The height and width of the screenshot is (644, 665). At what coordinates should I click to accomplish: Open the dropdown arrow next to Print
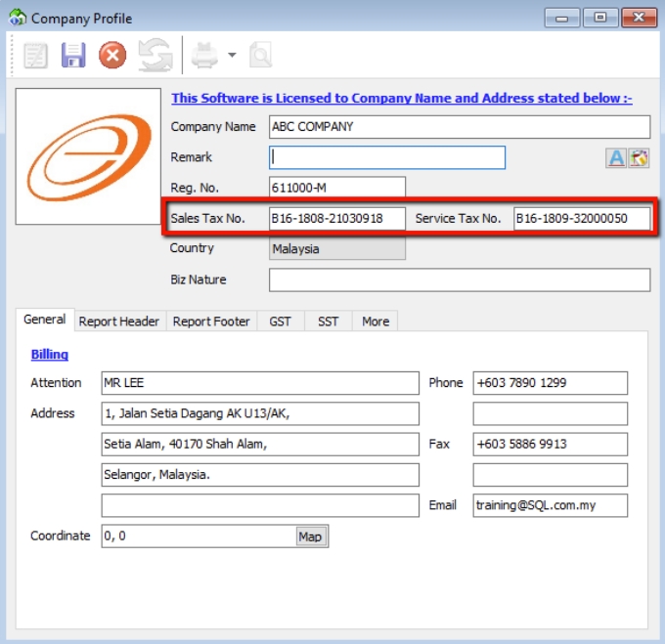point(232,55)
